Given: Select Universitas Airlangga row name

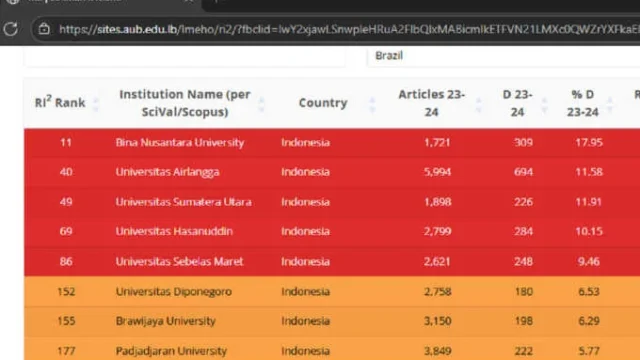Looking at the screenshot, I should (x=167, y=172).
